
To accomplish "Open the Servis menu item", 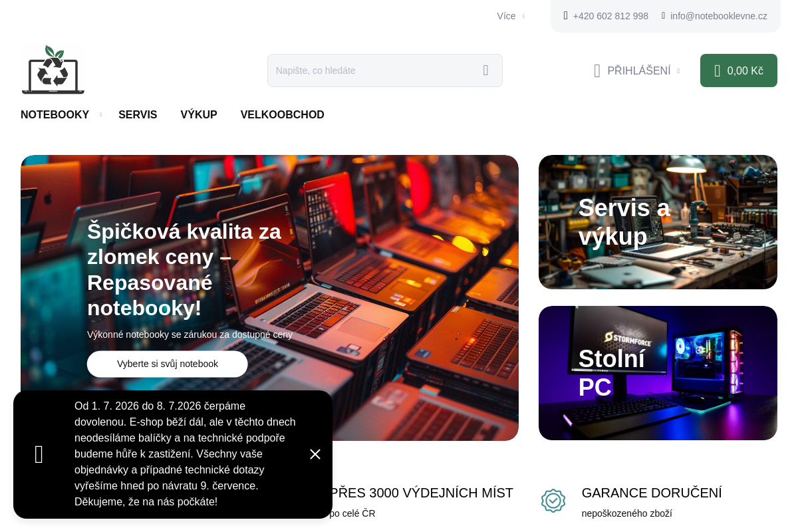I will pos(138,114).
